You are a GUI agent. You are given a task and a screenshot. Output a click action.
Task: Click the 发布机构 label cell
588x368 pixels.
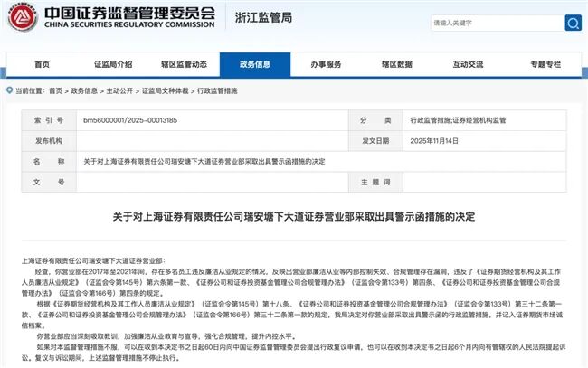click(x=49, y=141)
